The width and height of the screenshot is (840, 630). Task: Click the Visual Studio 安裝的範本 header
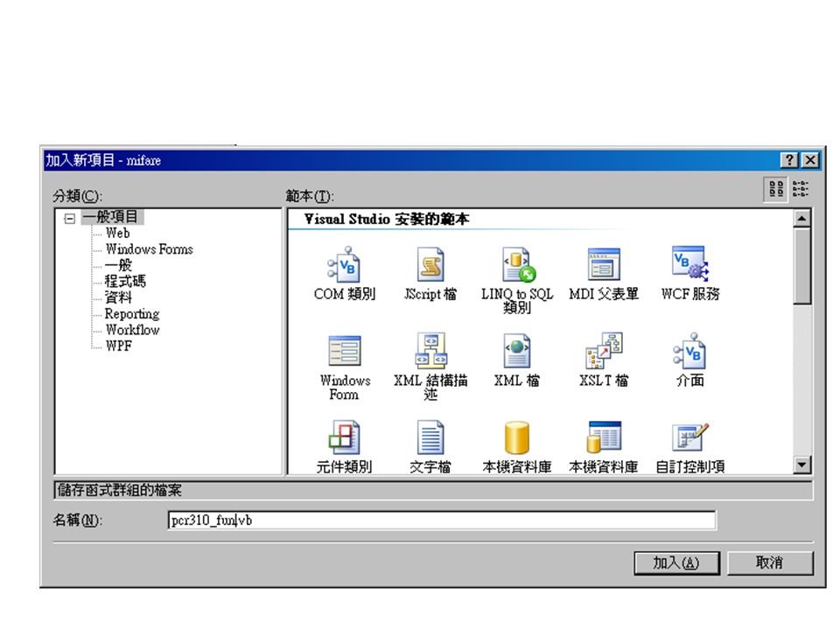click(387, 219)
